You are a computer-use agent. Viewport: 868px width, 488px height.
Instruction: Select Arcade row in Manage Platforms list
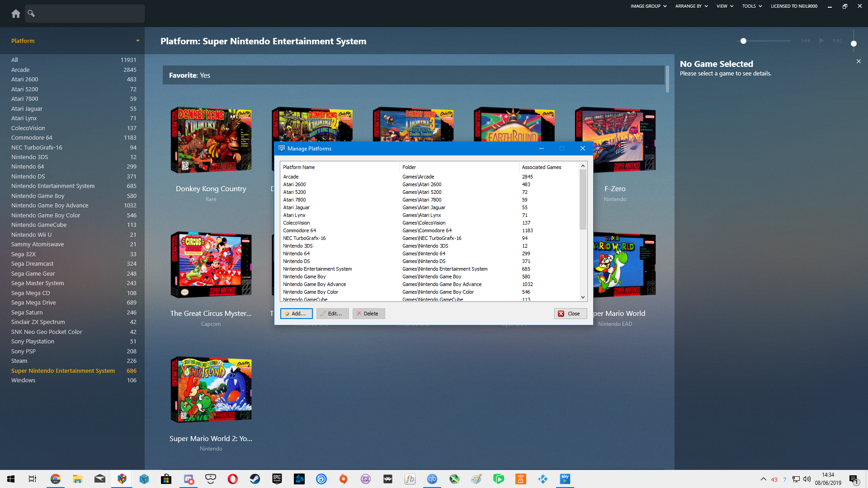tap(429, 177)
